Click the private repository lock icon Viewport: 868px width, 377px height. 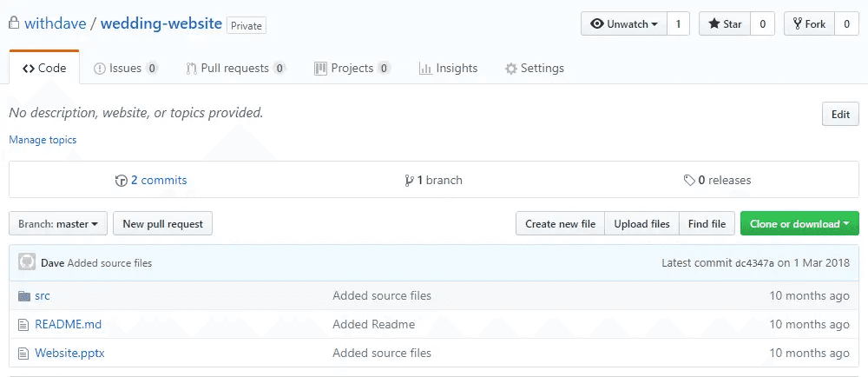[x=14, y=23]
